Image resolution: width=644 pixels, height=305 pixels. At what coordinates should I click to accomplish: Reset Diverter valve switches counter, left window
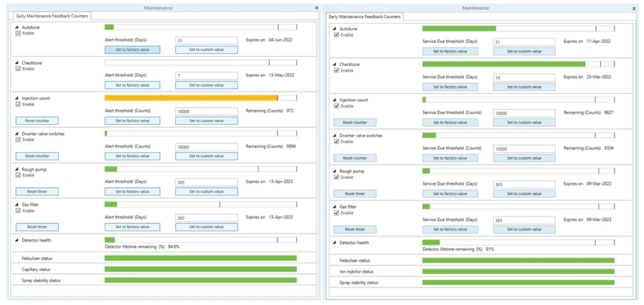[x=37, y=156]
